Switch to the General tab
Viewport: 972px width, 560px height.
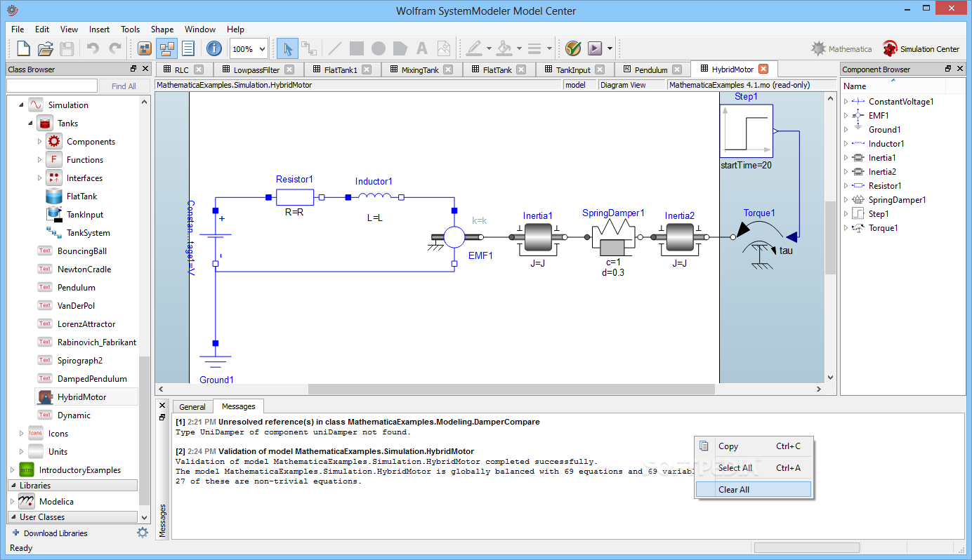point(192,407)
